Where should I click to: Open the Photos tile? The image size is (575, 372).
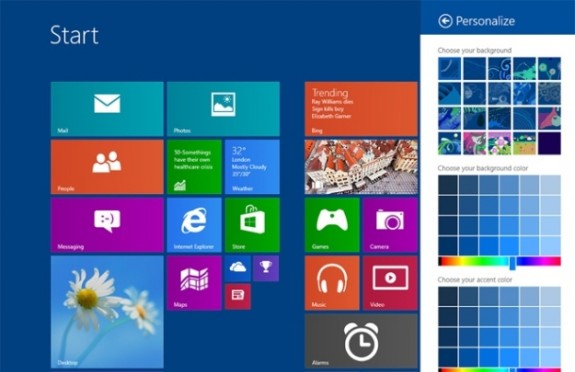tap(223, 109)
